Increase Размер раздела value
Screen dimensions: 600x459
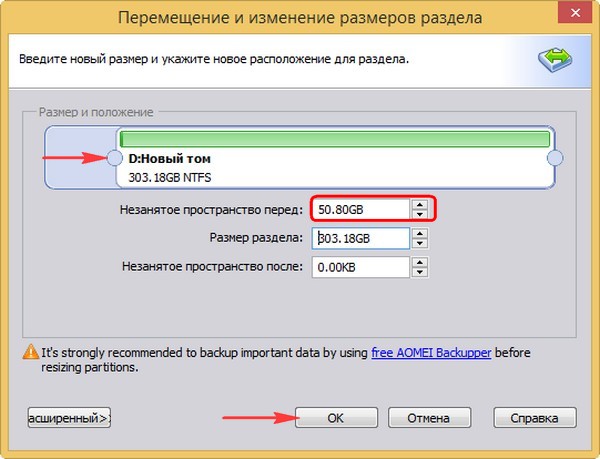click(420, 233)
